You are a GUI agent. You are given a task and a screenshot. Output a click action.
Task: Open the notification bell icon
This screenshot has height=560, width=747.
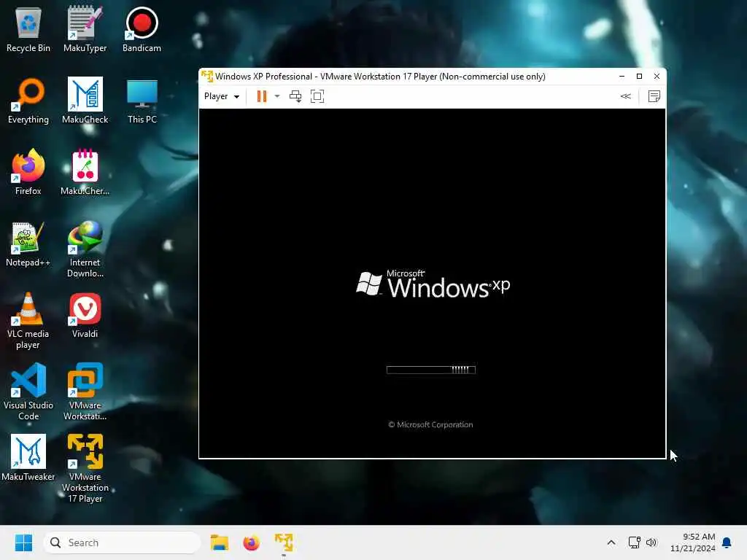[x=727, y=542]
